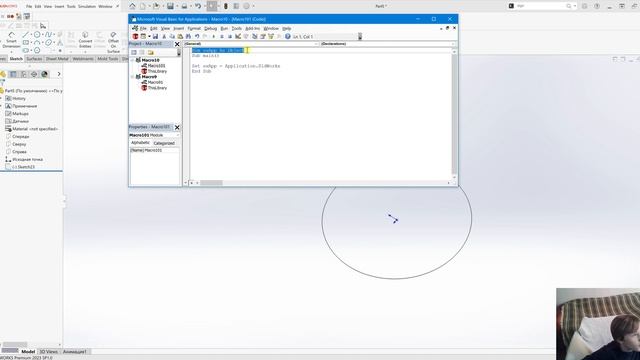Viewport: 640px width, 360px height.
Task: Switch to the Sheet Metal ribbon tab
Action: click(57, 59)
